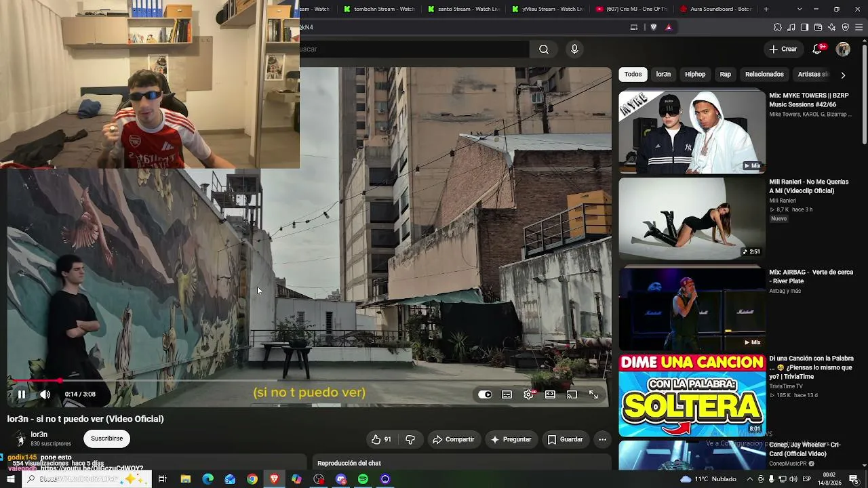
Task: Open the Mili Ranieri video thumbnail
Action: coord(692,219)
